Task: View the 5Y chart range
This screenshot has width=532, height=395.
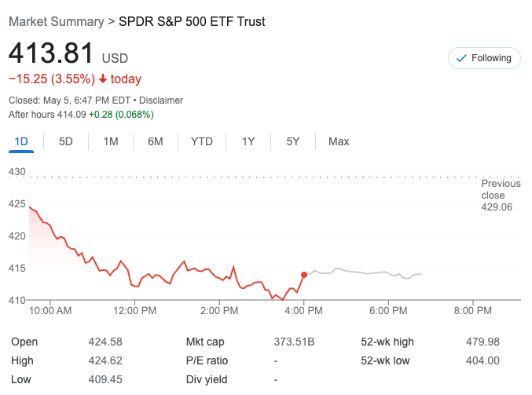Action: click(x=293, y=141)
